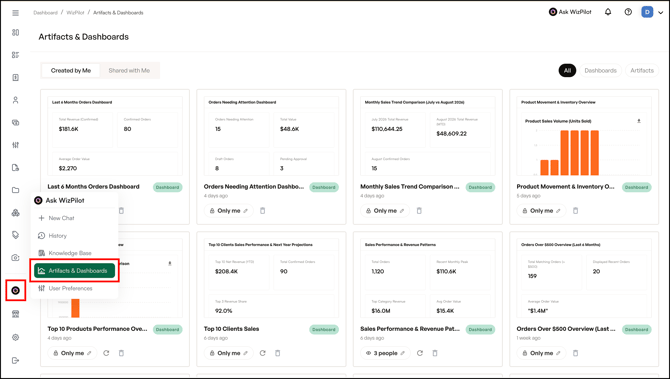Viewport: 670px width, 379px height.
Task: Click the $208.4K net revenue value
Action: [226, 271]
